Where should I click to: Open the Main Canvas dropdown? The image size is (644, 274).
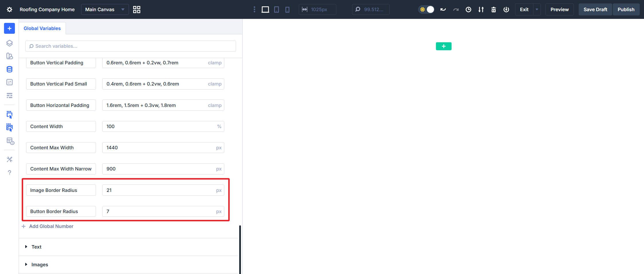(x=105, y=9)
